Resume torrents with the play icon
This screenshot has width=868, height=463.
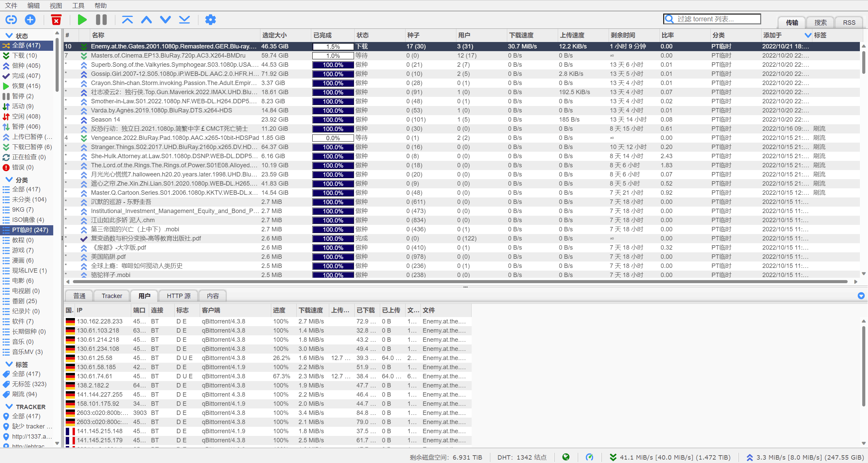(82, 19)
